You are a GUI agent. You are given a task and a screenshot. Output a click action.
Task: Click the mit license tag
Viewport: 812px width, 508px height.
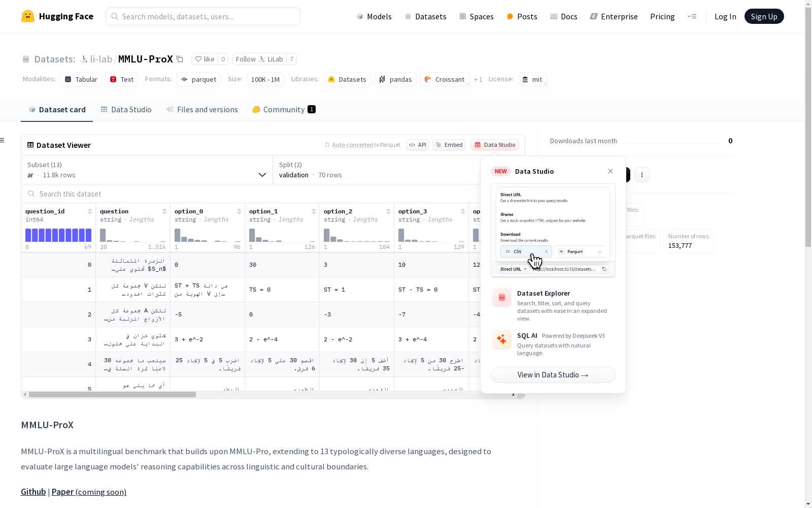tap(532, 79)
